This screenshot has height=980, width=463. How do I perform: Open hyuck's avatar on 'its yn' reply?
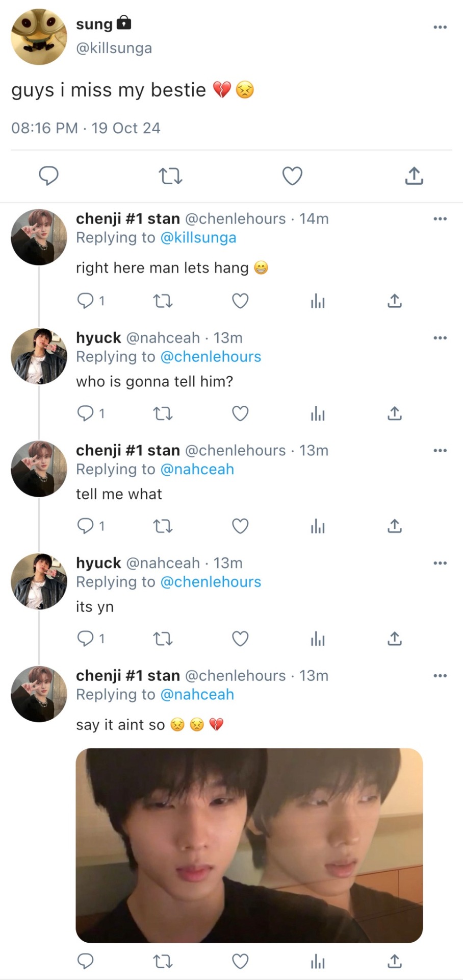pyautogui.click(x=39, y=581)
